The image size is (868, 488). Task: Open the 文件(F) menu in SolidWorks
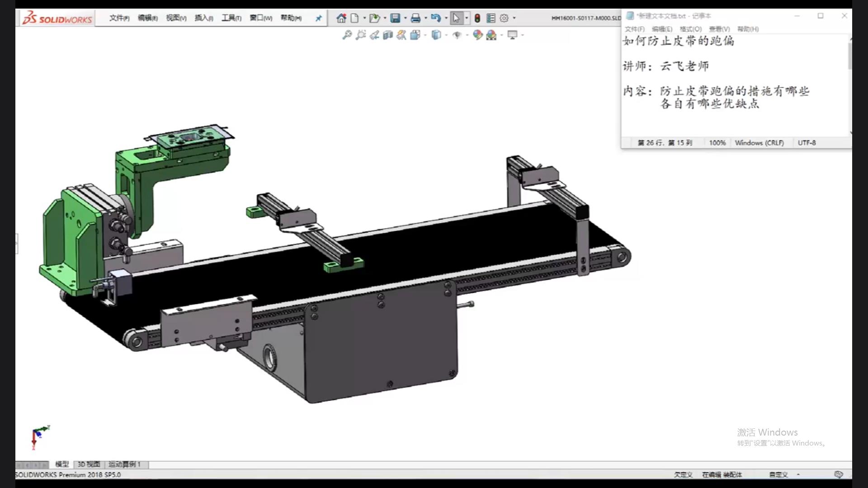coord(119,18)
